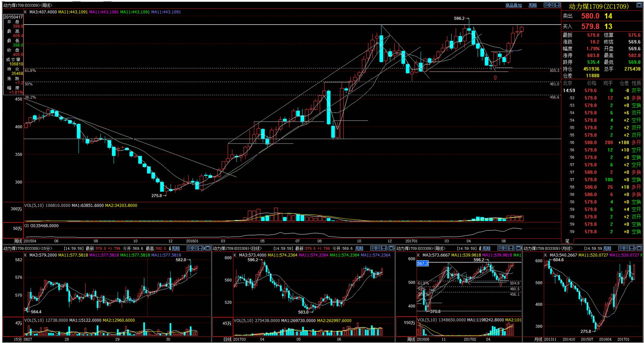644x343 pixels.
Task: Click the 仓差 value 11880
Action: (593, 76)
